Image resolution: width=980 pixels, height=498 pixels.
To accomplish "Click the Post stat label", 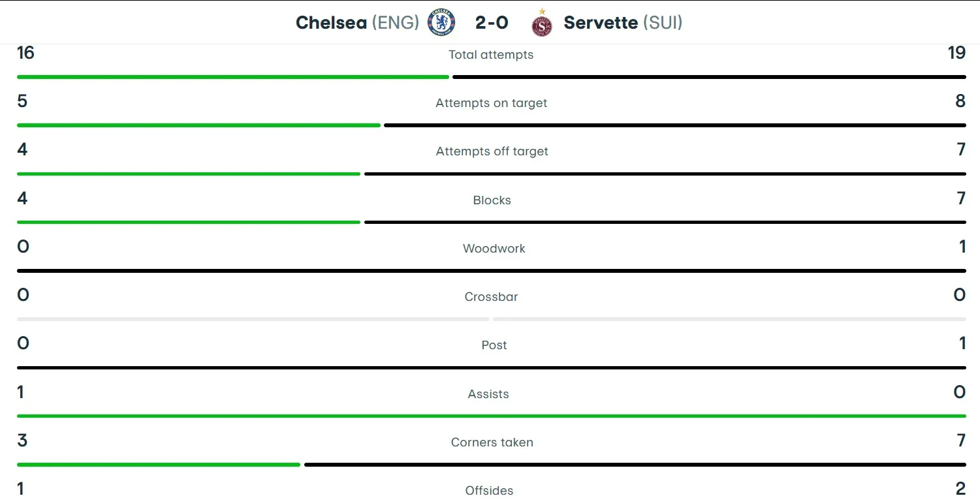I will click(x=494, y=345).
